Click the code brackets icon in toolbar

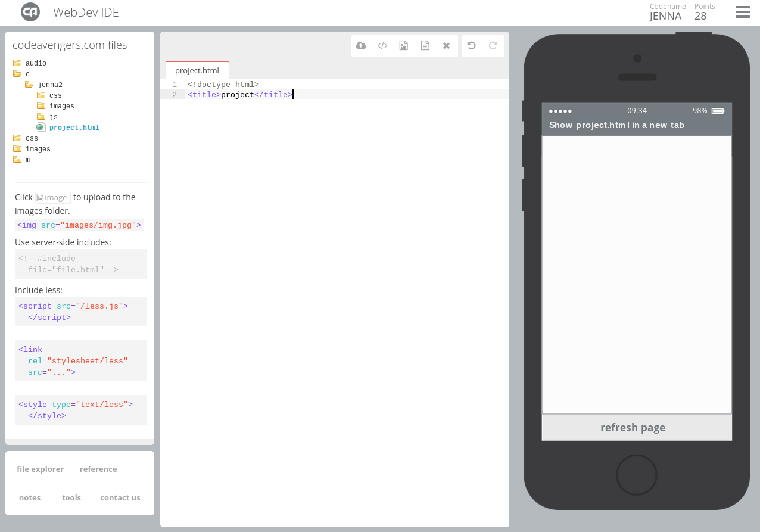(x=382, y=45)
